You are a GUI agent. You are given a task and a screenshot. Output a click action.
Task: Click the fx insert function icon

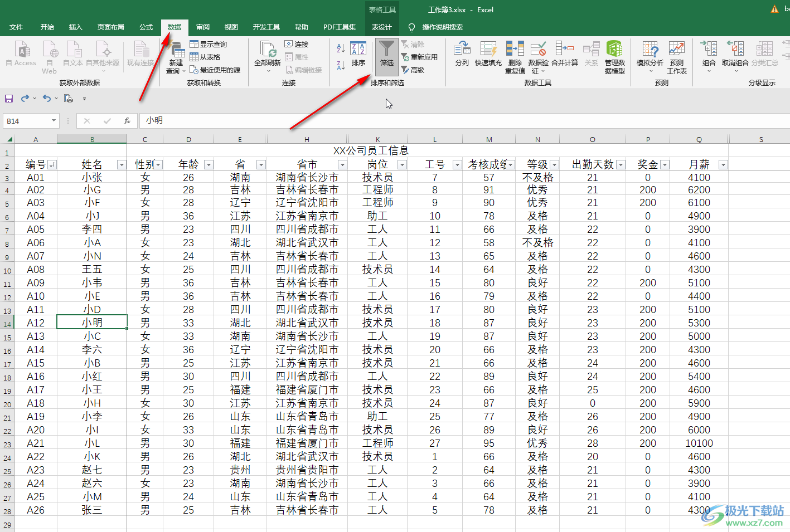pyautogui.click(x=127, y=120)
